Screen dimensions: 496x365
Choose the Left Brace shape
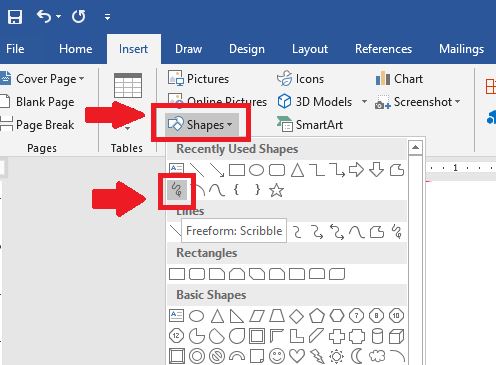click(x=236, y=190)
